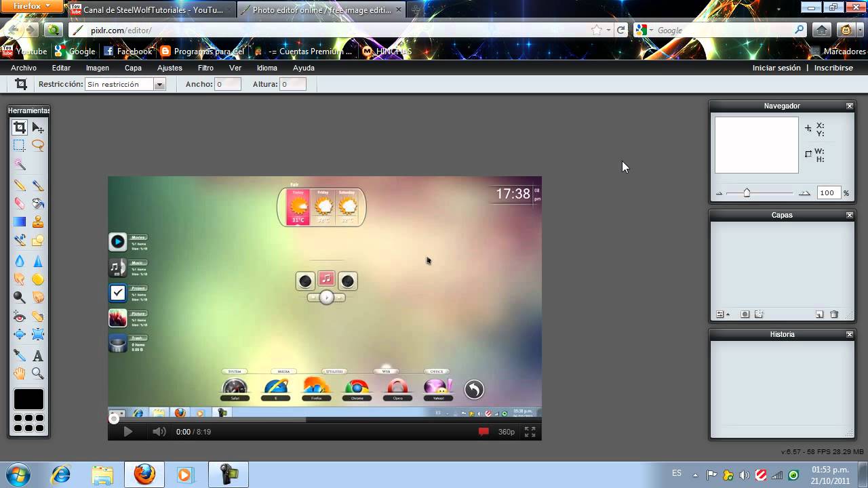The height and width of the screenshot is (488, 868).
Task: Select the Gradient tool
Action: point(20,222)
